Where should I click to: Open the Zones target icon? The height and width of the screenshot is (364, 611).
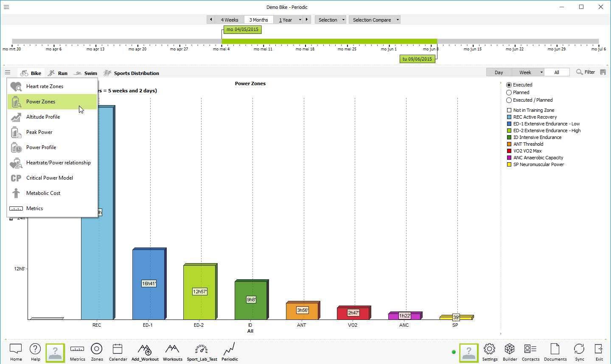coord(97,349)
